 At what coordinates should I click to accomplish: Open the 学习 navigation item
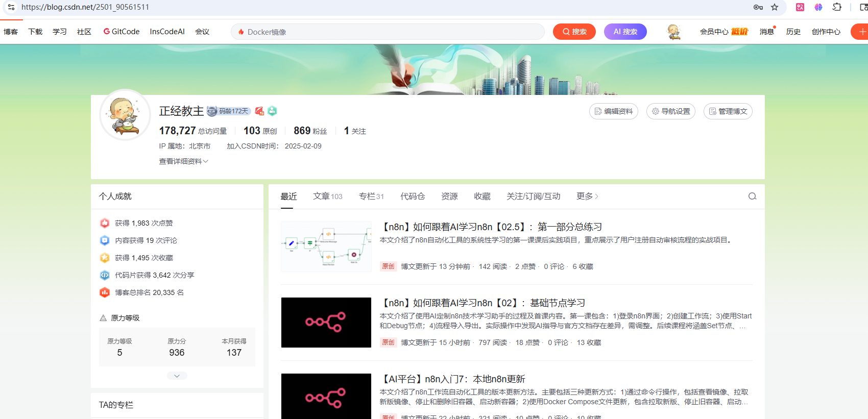(x=60, y=32)
